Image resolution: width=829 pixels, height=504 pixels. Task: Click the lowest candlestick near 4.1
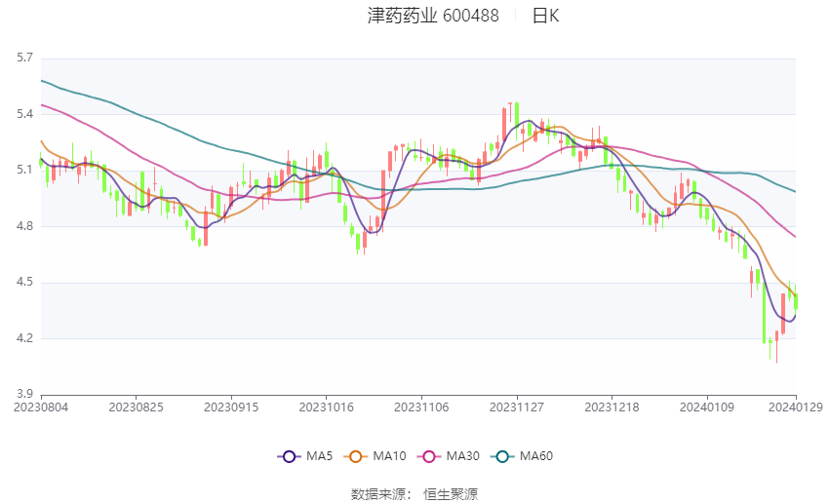(x=776, y=347)
